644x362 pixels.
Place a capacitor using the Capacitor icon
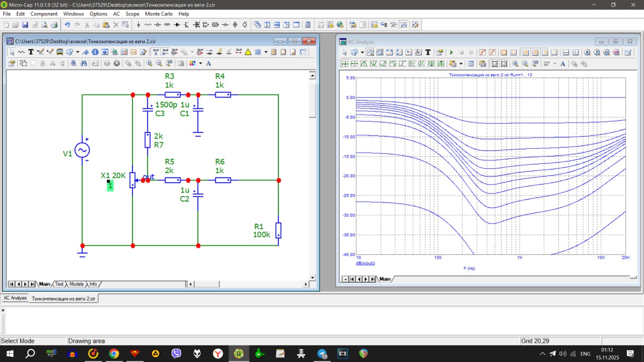pyautogui.click(x=157, y=25)
